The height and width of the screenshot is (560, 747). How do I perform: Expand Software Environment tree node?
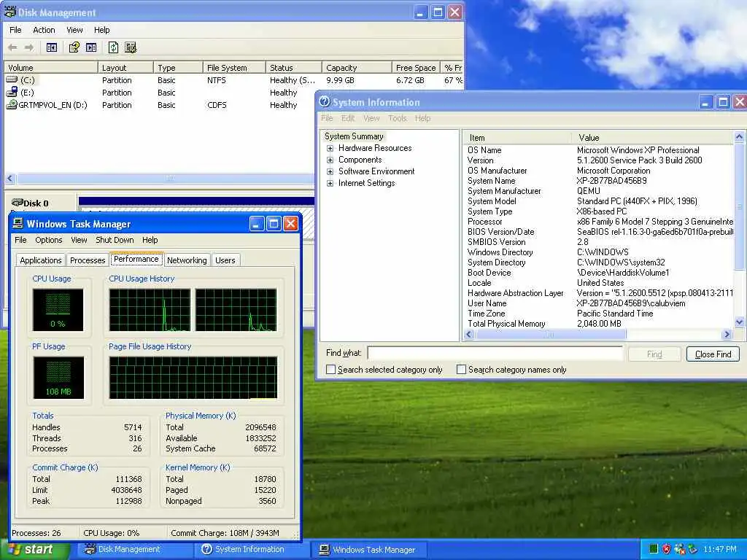point(330,171)
